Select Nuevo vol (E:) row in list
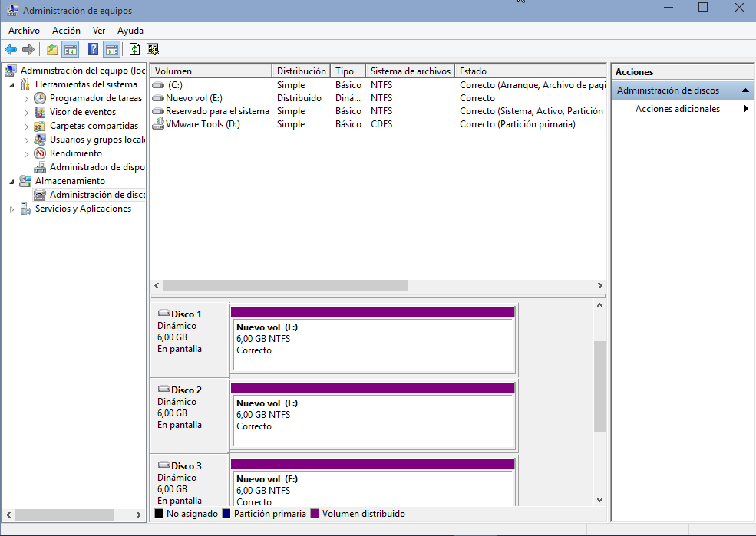 click(378, 98)
